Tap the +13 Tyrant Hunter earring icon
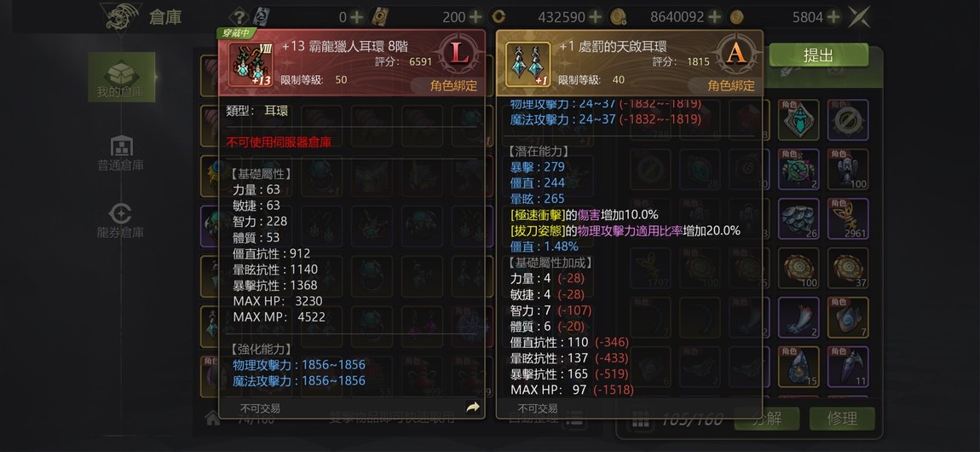Image resolution: width=980 pixels, height=452 pixels. tap(250, 65)
